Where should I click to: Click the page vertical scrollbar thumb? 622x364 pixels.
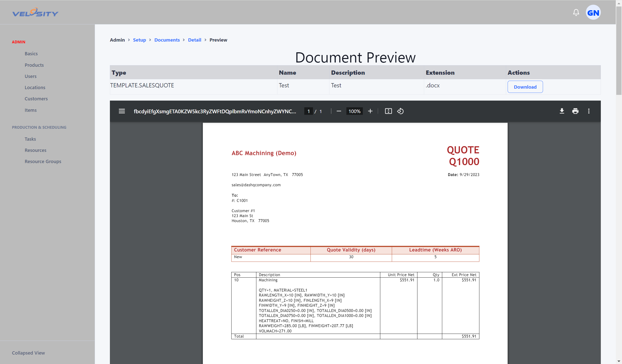pyautogui.click(x=619, y=51)
